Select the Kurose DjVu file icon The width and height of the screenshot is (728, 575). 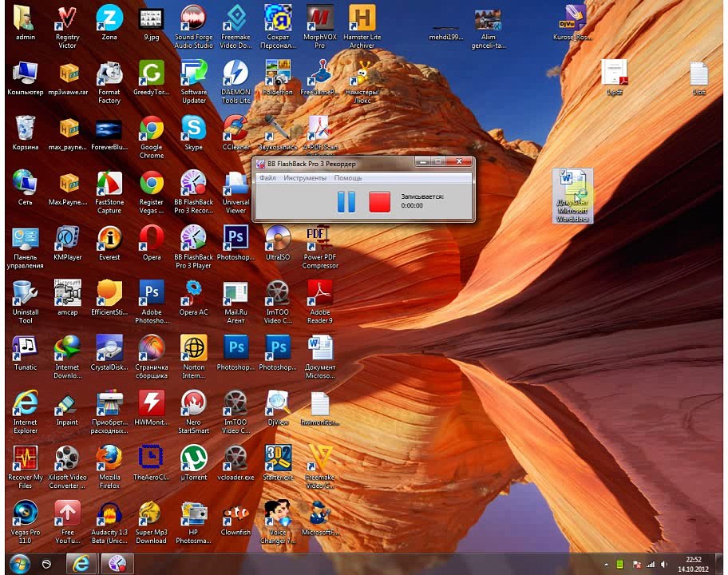pyautogui.click(x=572, y=23)
